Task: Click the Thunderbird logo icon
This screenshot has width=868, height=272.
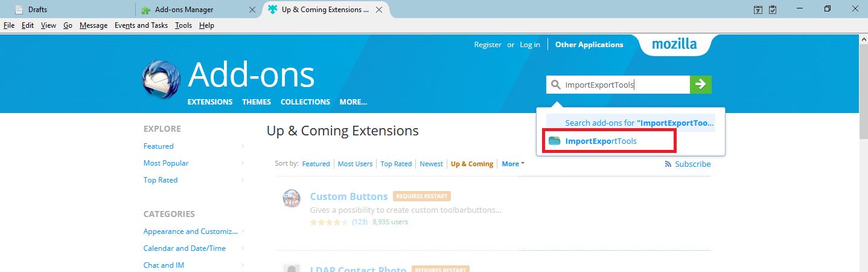Action: coord(161,79)
